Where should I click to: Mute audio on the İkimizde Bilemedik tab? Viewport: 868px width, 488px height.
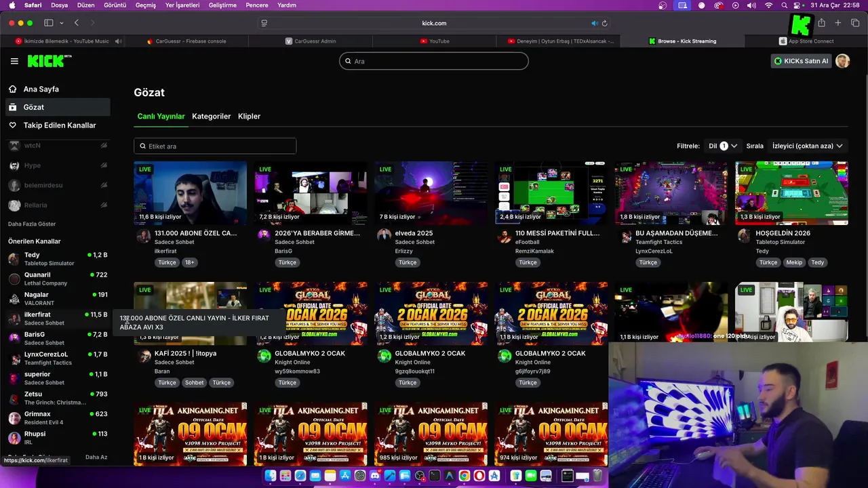[x=118, y=41]
